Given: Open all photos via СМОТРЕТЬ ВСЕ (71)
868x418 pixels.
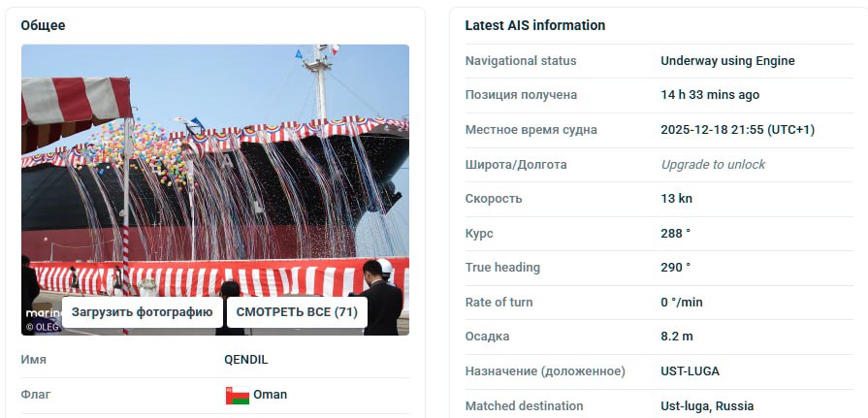Looking at the screenshot, I should click(297, 312).
